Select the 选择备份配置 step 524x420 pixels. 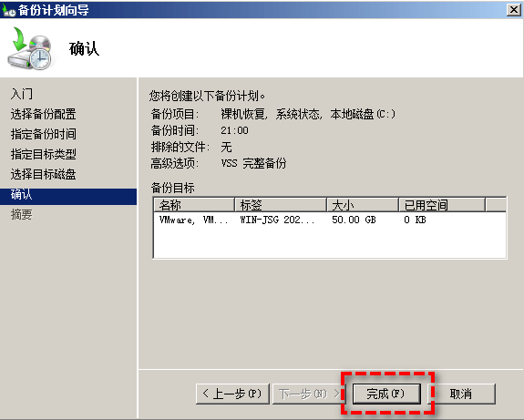click(43, 114)
